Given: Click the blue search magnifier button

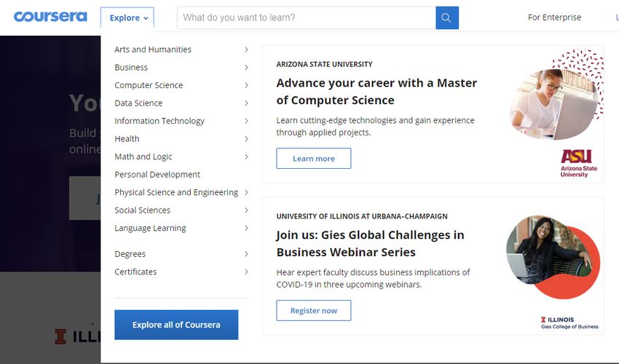Looking at the screenshot, I should click(x=447, y=17).
